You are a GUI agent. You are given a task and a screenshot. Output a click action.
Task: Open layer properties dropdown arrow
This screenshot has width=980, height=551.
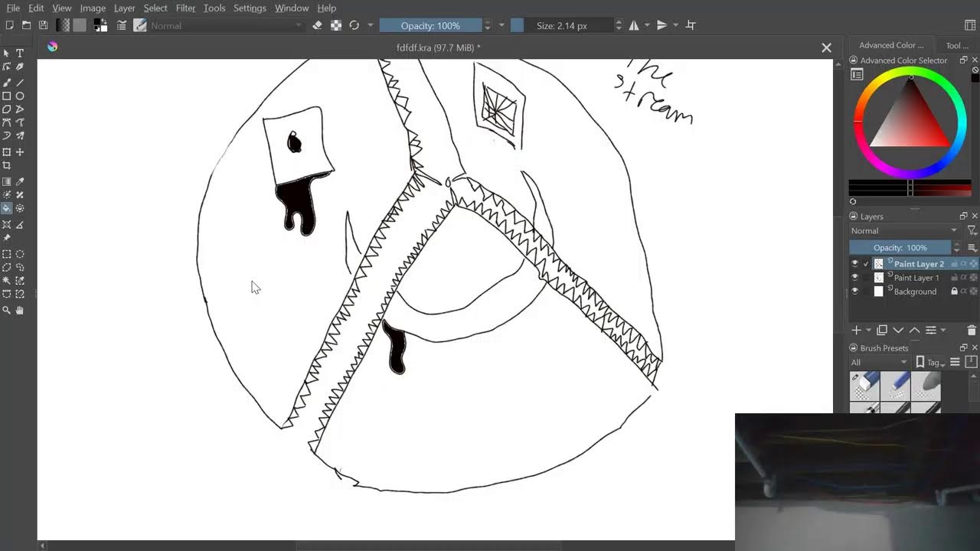tap(942, 331)
